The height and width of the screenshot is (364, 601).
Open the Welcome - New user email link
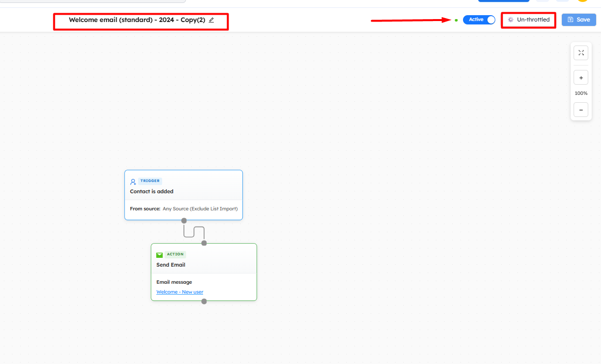point(180,292)
